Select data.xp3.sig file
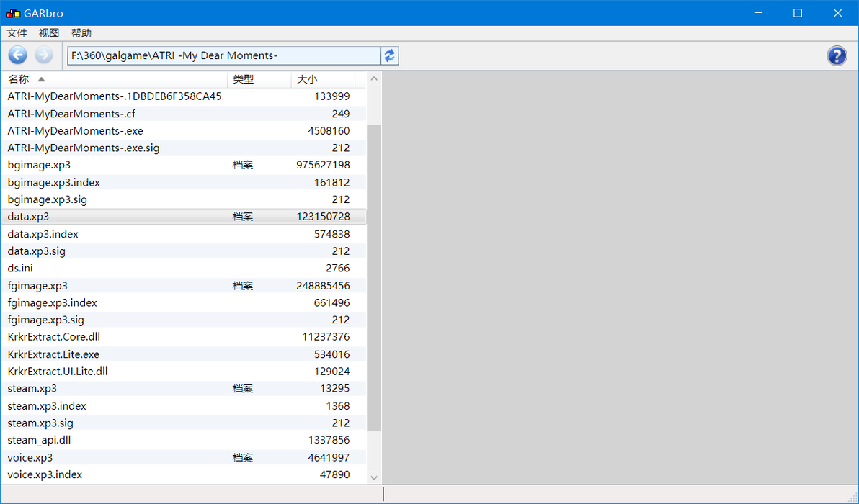 tap(184, 251)
